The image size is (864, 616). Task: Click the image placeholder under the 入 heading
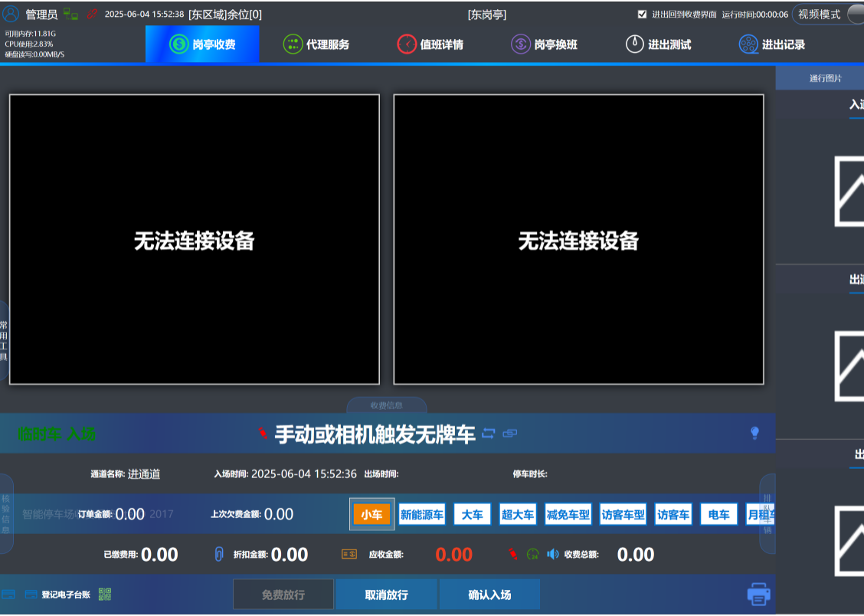click(849, 192)
